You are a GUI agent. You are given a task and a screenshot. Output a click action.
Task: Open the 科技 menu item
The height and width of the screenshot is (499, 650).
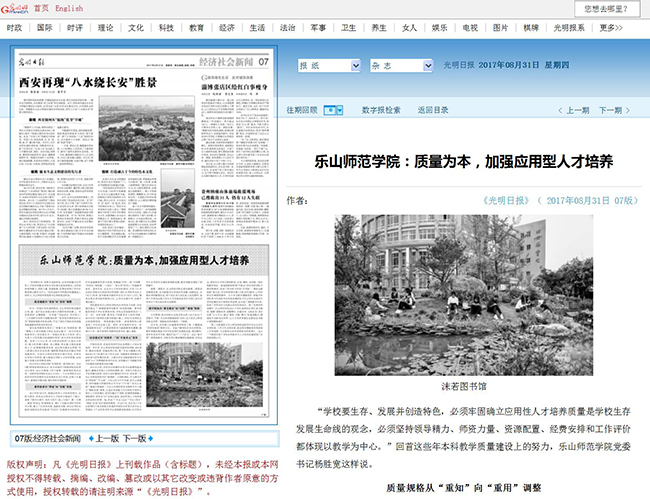[166, 28]
